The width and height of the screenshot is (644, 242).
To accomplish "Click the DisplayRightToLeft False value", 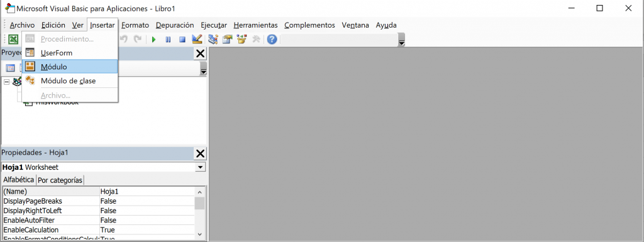I will (147, 211).
